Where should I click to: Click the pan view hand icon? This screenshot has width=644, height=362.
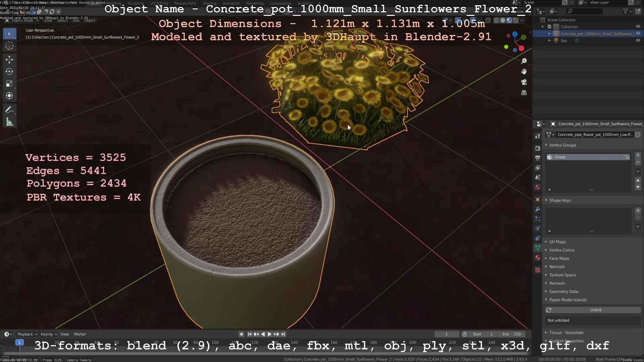click(524, 72)
